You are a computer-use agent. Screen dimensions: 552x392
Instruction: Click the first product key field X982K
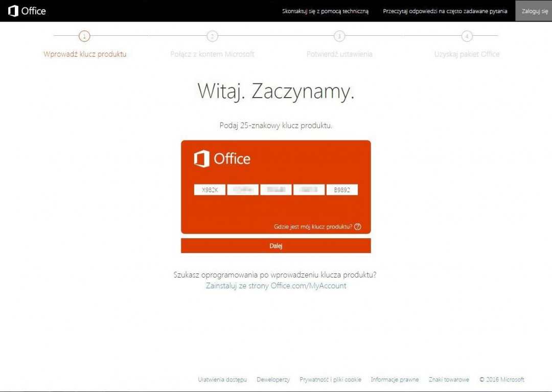(210, 190)
